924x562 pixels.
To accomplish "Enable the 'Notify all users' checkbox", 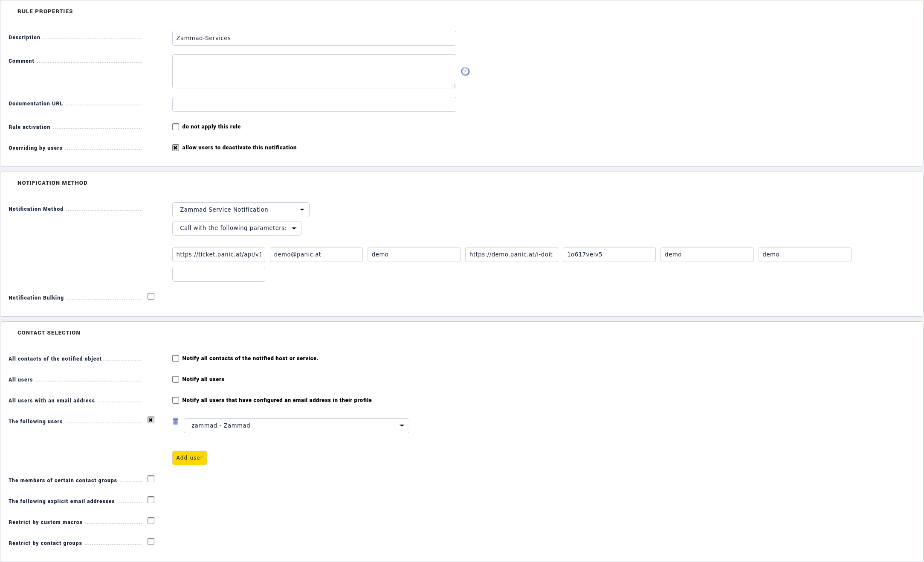I will 176,379.
